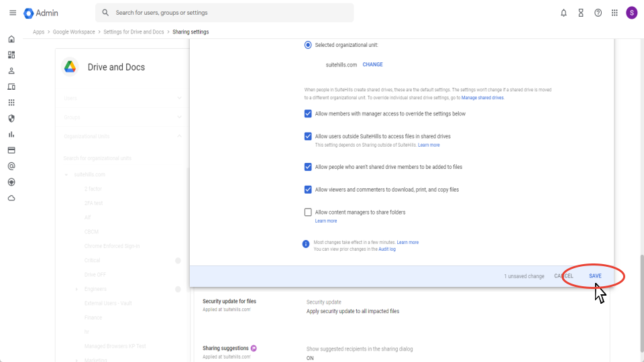This screenshot has width=644, height=362.
Task: Click the Google Admin logo
Action: coord(41,13)
